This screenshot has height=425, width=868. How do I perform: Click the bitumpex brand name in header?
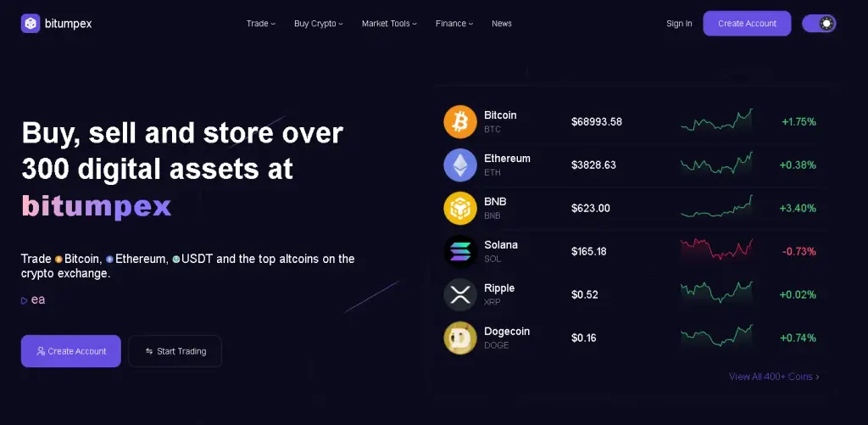(x=68, y=24)
